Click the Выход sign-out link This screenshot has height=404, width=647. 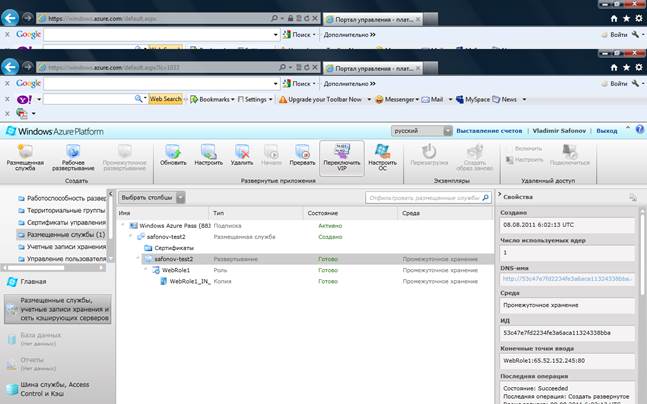607,130
